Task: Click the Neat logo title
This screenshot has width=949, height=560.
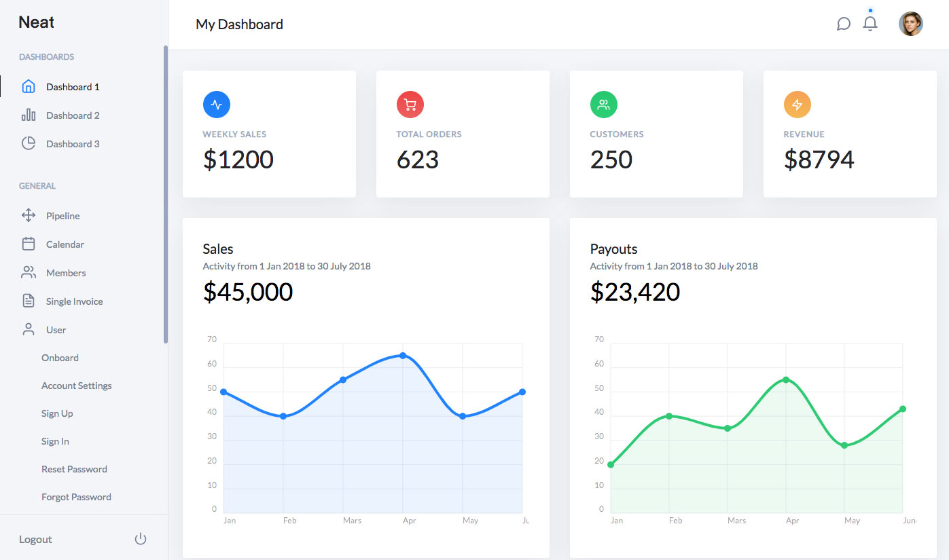Action: (x=37, y=22)
